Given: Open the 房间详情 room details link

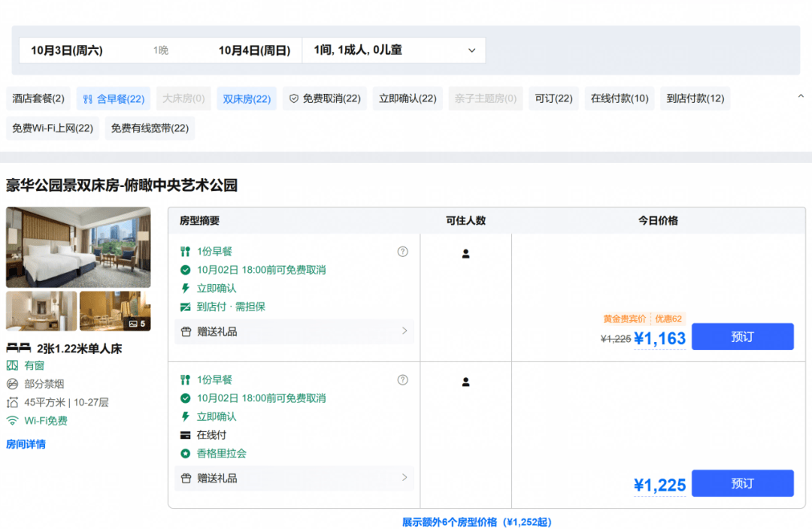Looking at the screenshot, I should [26, 444].
